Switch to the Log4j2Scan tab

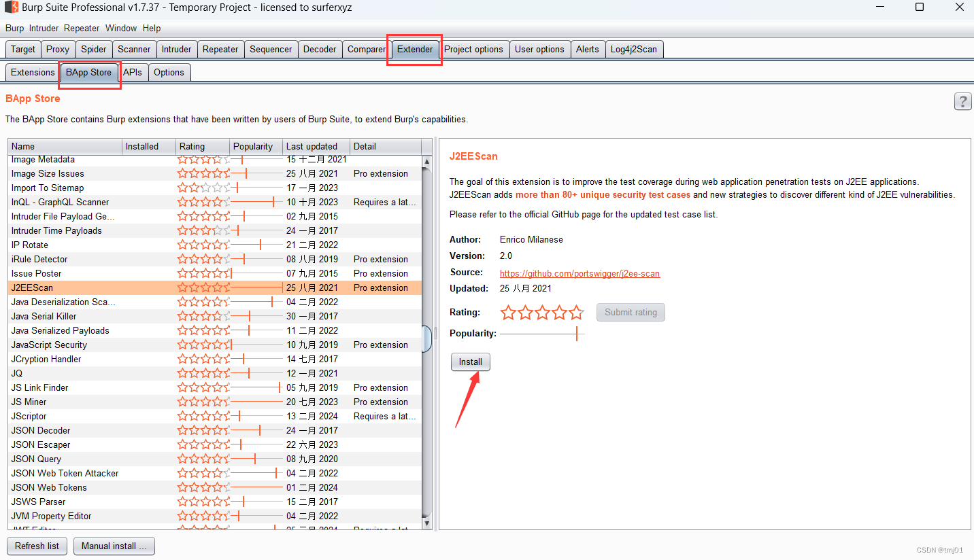pyautogui.click(x=634, y=49)
